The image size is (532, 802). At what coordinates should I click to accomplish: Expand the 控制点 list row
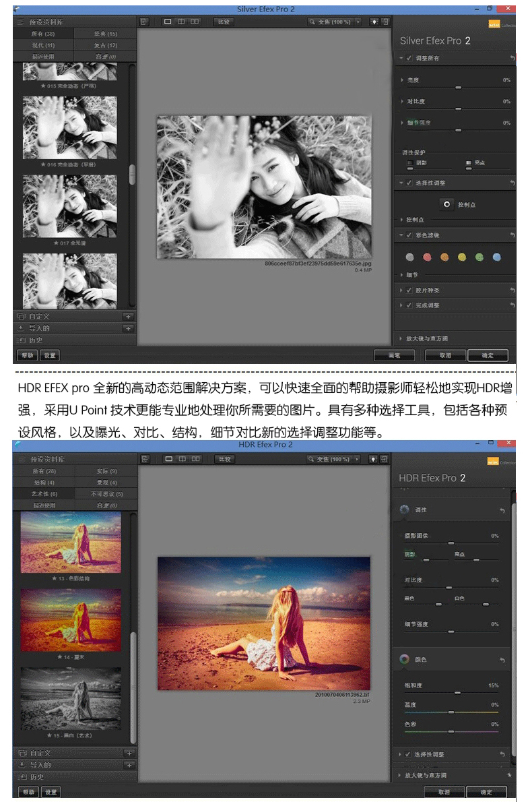(x=401, y=220)
